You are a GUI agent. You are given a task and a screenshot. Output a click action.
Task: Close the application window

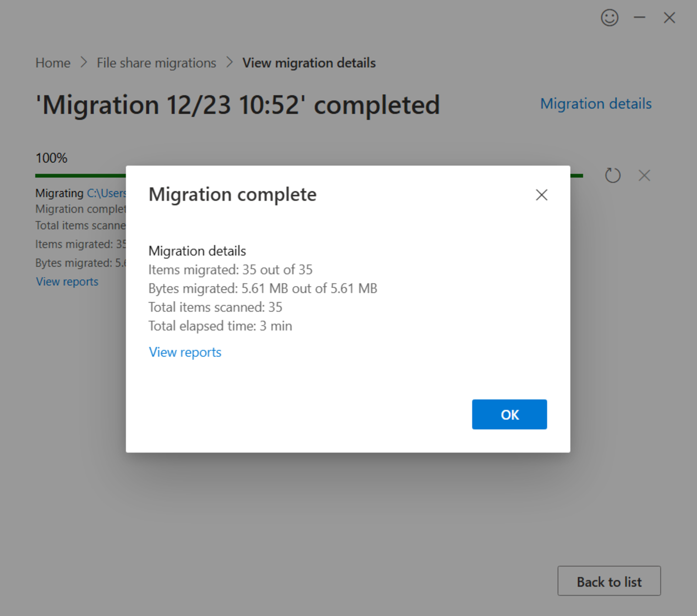coord(670,18)
